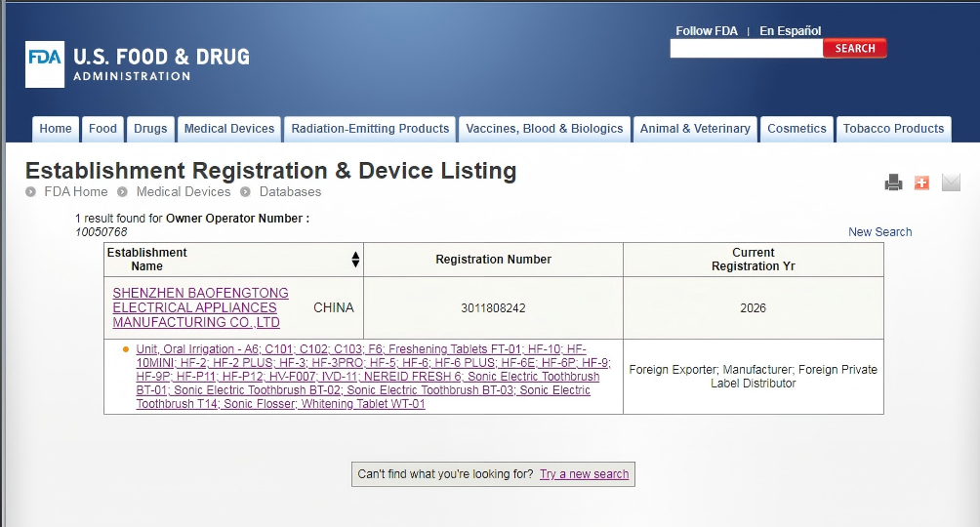The height and width of the screenshot is (527, 980).
Task: Open Radiation-Emitting Products tab
Action: point(370,129)
